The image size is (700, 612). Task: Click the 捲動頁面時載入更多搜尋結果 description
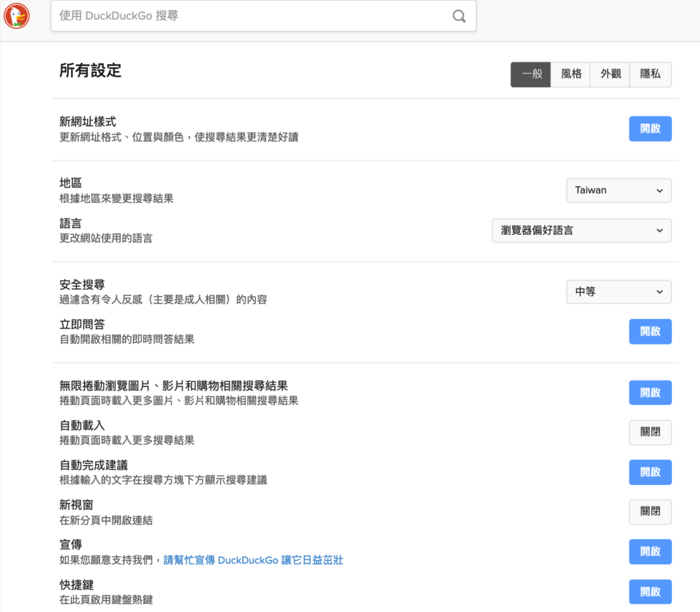point(126,441)
